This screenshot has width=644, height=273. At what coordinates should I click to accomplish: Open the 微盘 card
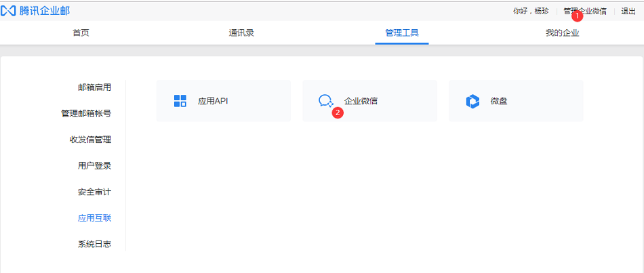pos(516,101)
